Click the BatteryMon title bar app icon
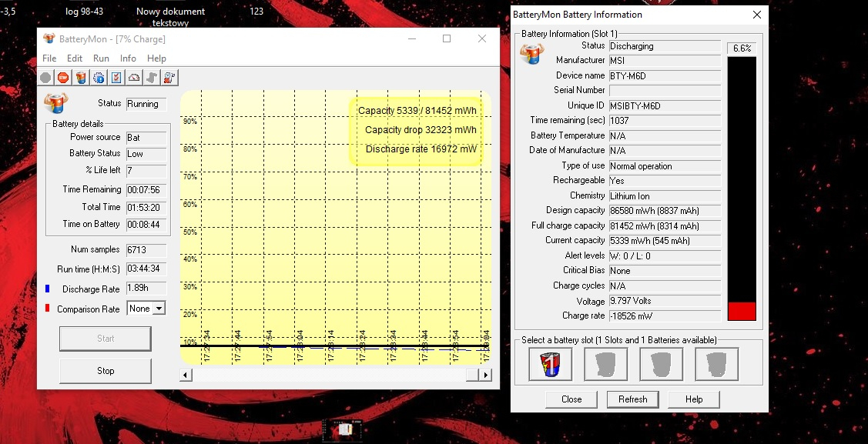Image resolution: width=868 pixels, height=444 pixels. pos(49,38)
